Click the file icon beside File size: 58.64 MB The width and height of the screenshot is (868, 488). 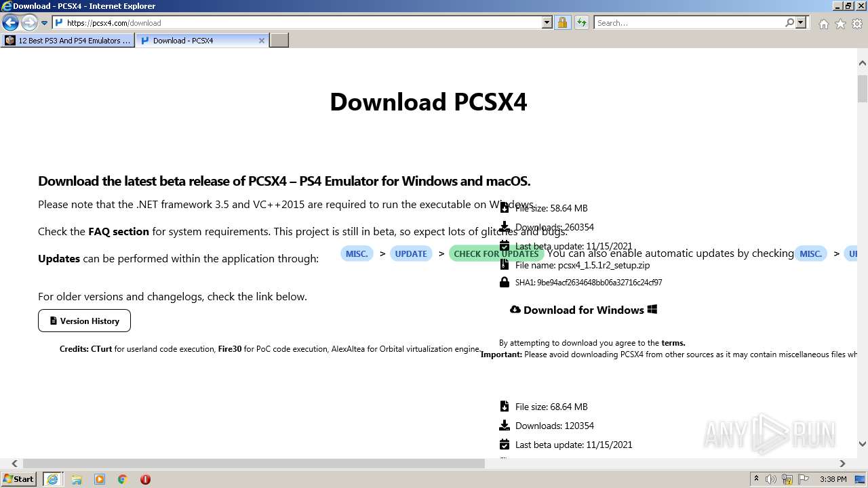pyautogui.click(x=504, y=208)
